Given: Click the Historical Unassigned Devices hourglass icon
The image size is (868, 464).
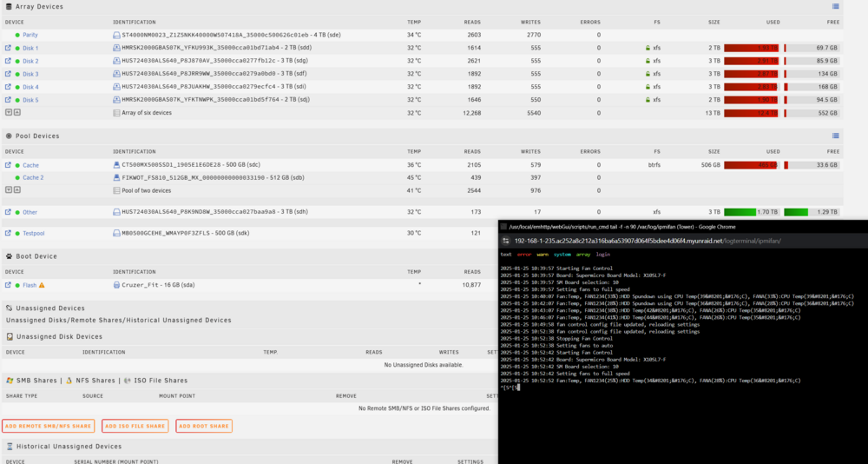Looking at the screenshot, I should coord(10,447).
